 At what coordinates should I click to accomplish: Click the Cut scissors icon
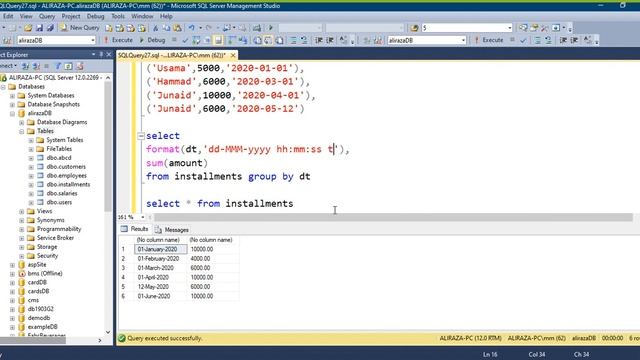click(156, 28)
